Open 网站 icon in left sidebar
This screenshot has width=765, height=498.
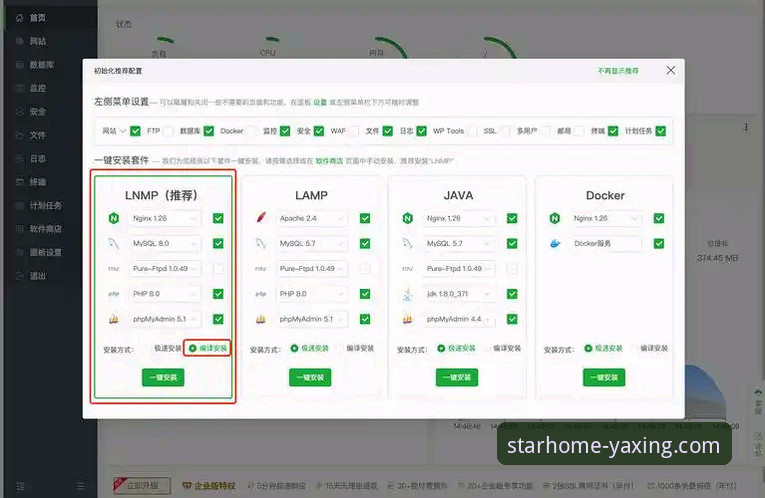tap(20, 41)
